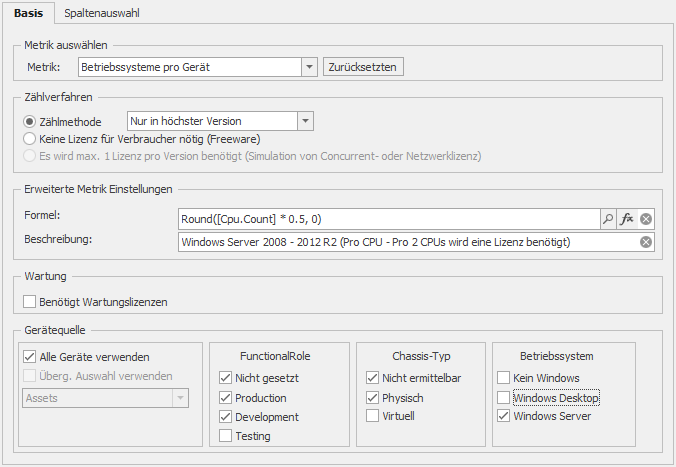
Task: Open the fx formula editor
Action: pos(626,219)
